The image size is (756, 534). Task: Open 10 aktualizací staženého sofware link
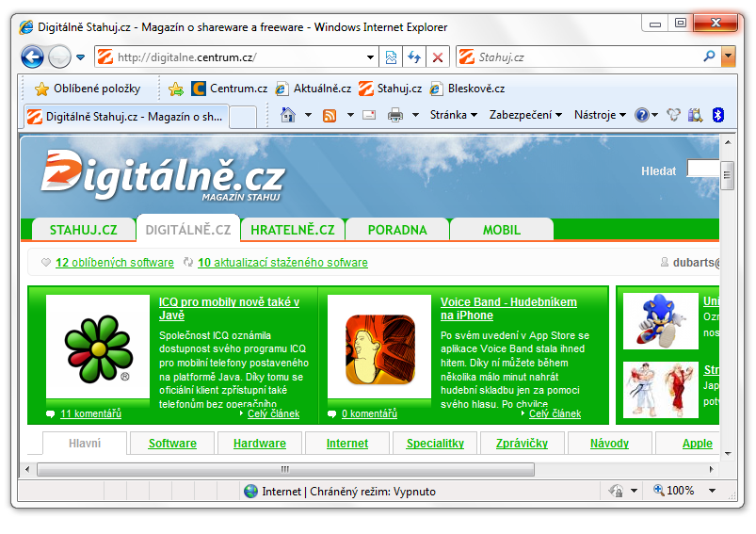click(282, 263)
